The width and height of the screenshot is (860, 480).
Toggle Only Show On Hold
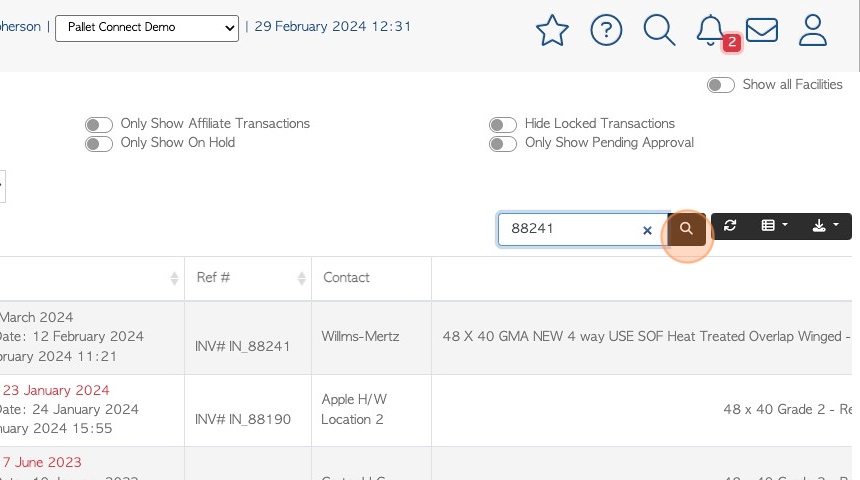click(99, 144)
